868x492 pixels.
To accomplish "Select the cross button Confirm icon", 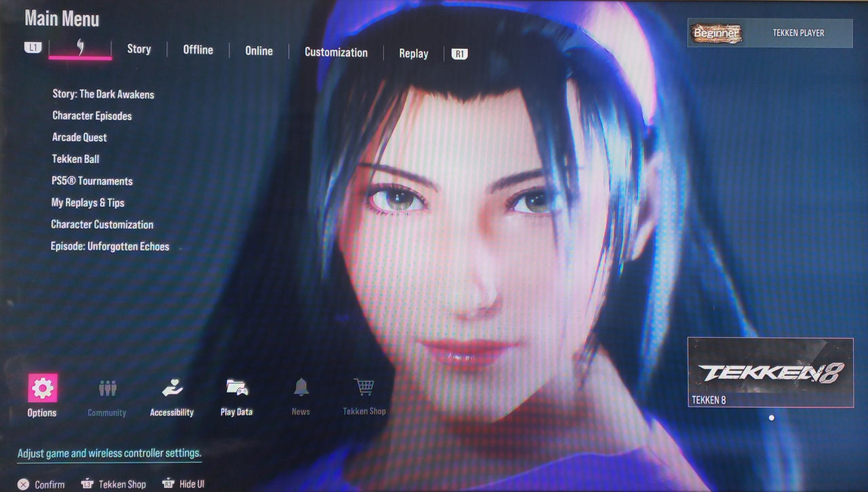I will (x=23, y=485).
